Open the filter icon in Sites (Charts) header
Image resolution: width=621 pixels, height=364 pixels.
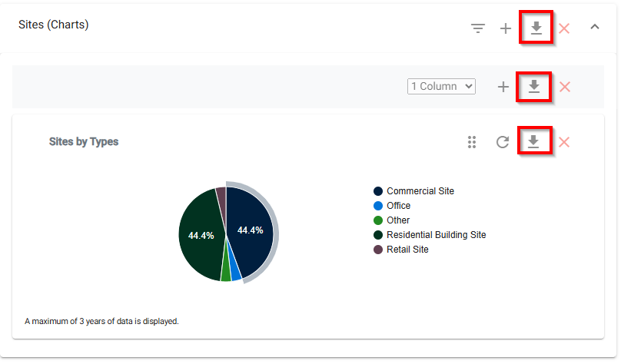click(477, 28)
